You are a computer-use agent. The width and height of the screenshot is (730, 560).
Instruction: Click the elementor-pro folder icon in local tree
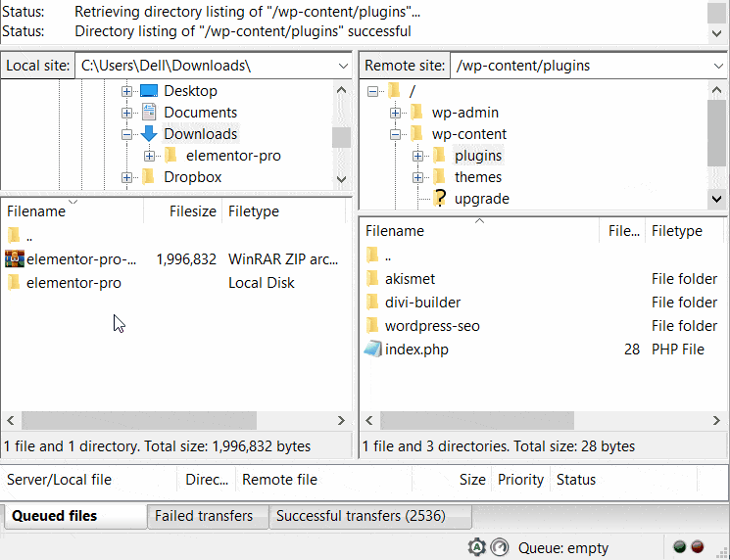pyautogui.click(x=170, y=155)
